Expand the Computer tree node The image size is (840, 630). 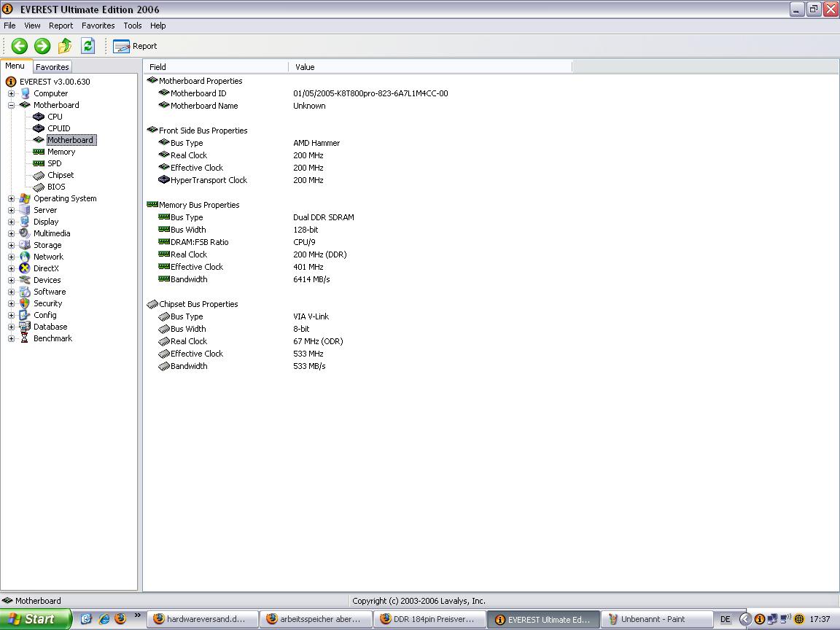[11, 94]
